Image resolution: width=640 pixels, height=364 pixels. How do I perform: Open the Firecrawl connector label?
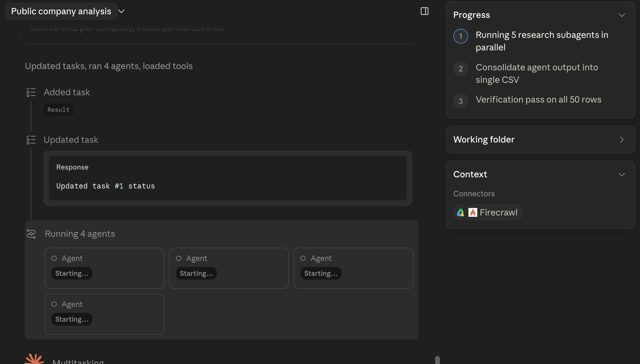498,213
